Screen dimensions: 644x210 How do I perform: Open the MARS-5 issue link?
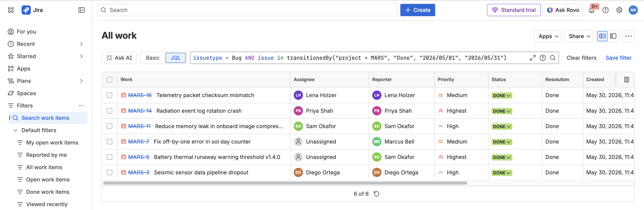point(139,157)
